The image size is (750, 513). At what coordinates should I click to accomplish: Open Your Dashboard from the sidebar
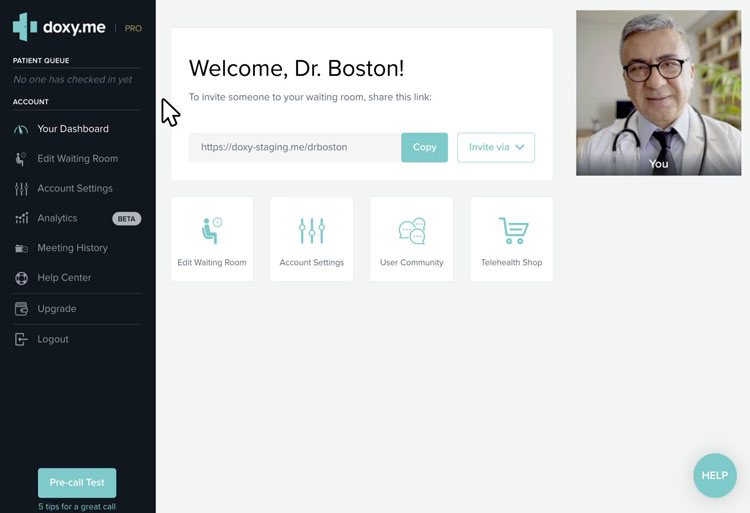click(73, 129)
